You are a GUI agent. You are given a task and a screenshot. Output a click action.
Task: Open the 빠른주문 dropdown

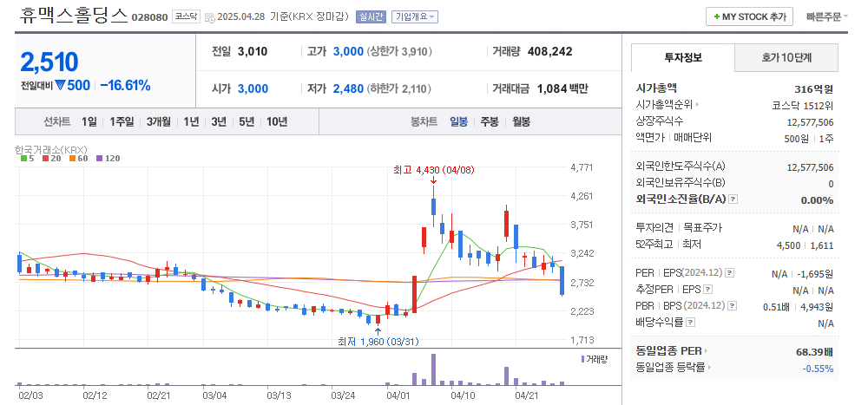pyautogui.click(x=827, y=16)
